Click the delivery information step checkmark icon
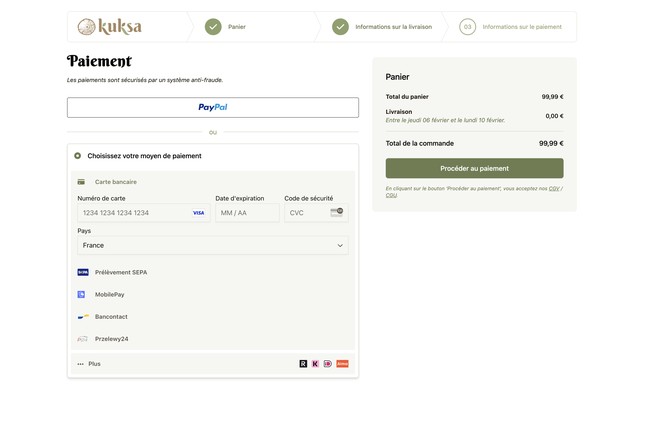Image resolution: width=660 pixels, height=424 pixels. coord(340,27)
